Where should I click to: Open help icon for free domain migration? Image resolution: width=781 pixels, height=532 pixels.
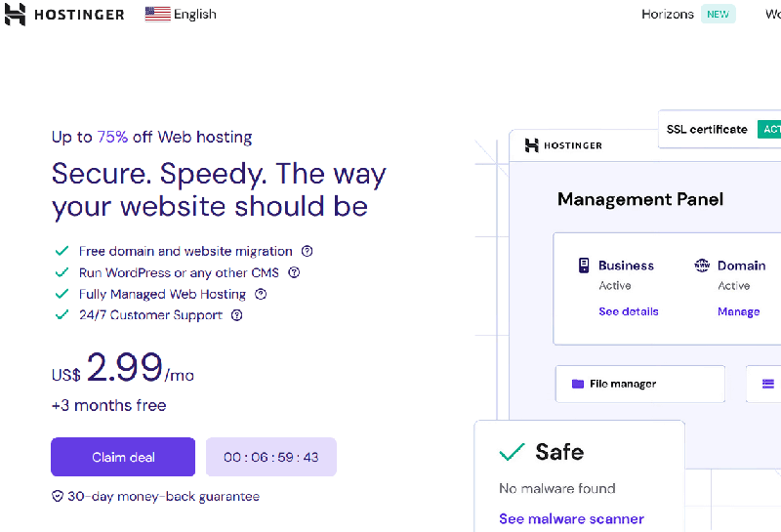(308, 251)
